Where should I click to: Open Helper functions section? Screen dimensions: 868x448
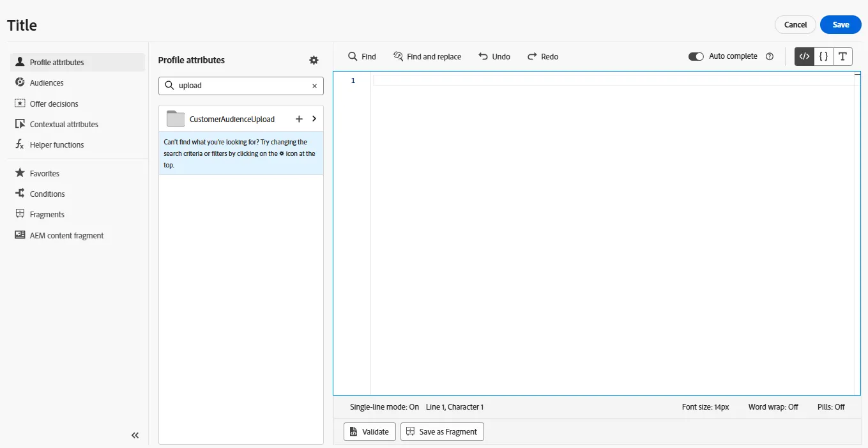click(78, 144)
